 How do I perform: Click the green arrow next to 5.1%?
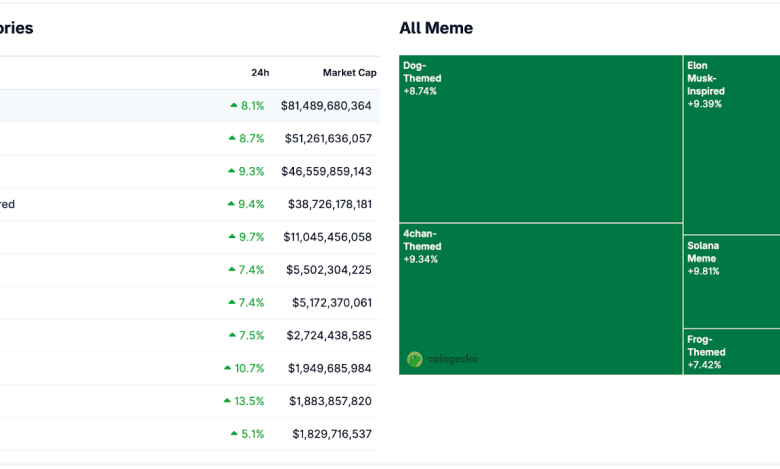[234, 434]
